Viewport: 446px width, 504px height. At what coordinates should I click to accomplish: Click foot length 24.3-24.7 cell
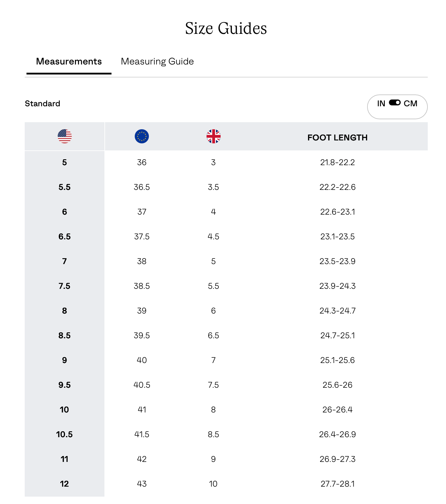coord(337,311)
